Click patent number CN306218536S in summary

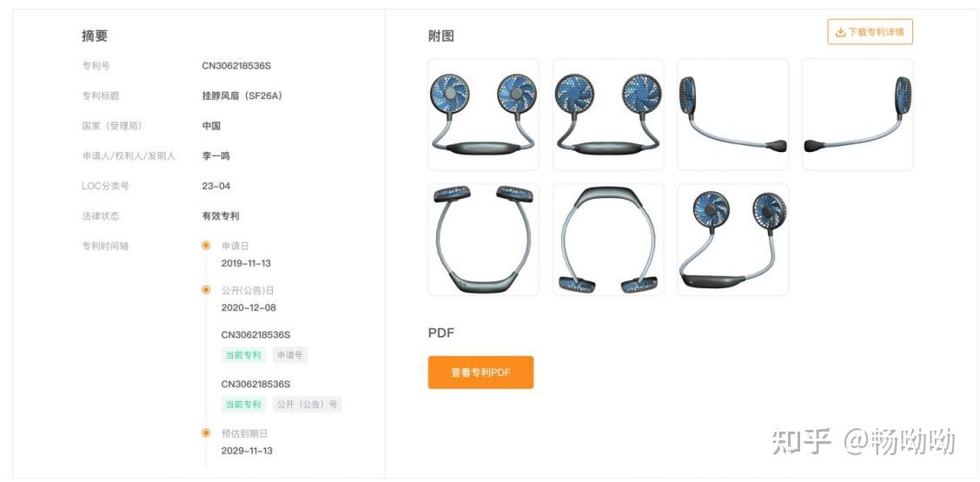coord(236,66)
